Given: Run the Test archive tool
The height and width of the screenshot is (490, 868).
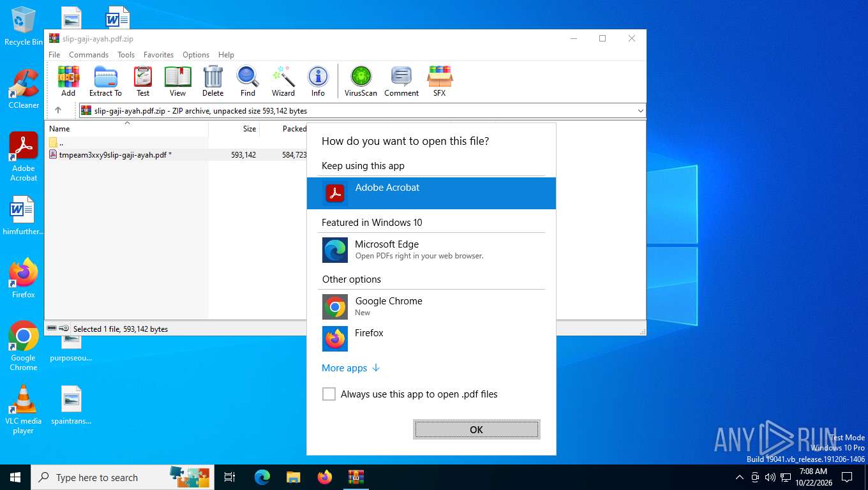Looking at the screenshot, I should pos(143,81).
